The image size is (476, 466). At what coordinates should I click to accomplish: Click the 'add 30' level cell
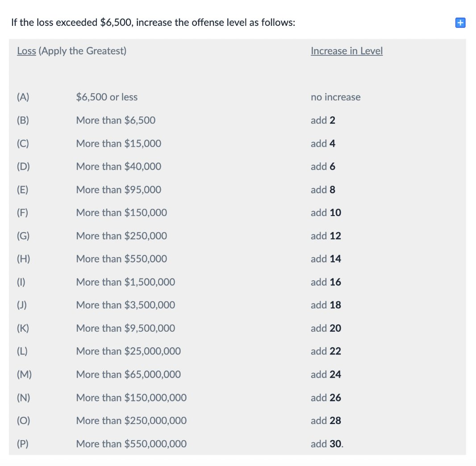[x=327, y=444]
